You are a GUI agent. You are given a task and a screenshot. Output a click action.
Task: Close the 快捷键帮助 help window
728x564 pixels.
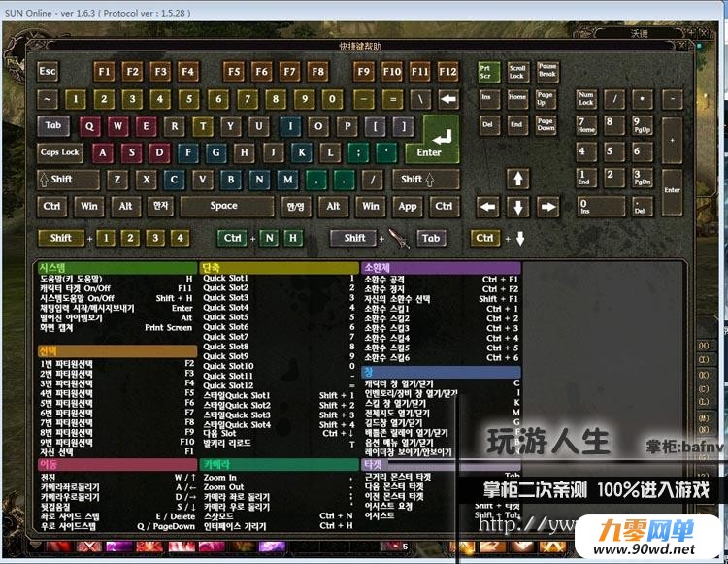pyautogui.click(x=681, y=46)
